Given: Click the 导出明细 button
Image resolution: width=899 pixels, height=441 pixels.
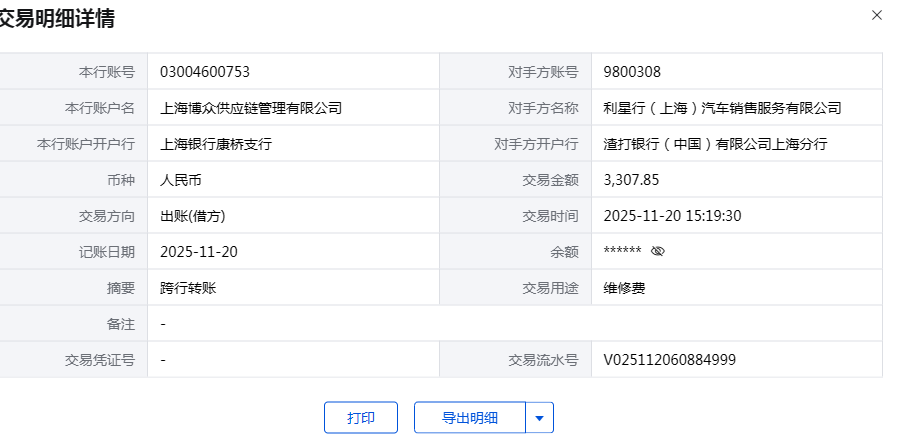Looking at the screenshot, I should click(470, 417).
